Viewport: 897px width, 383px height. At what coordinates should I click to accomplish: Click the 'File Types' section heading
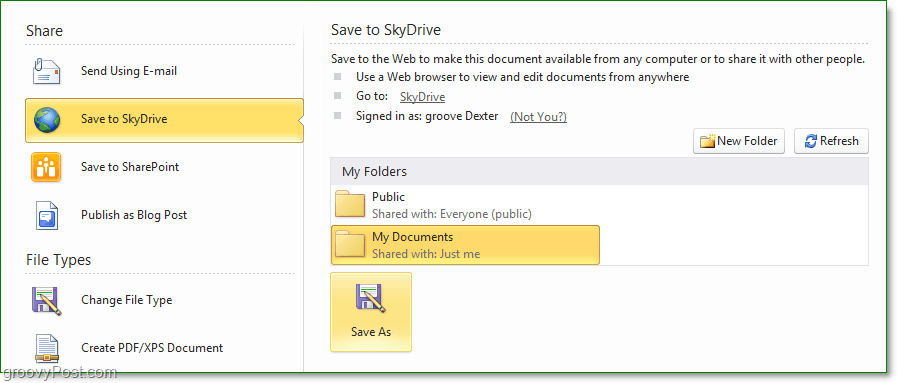(x=58, y=260)
